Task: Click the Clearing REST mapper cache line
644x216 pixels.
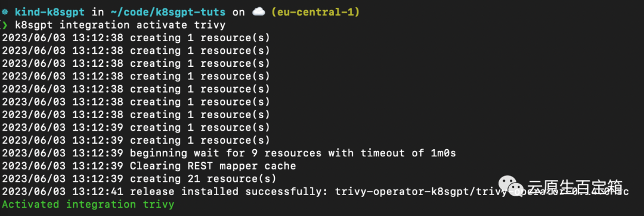Action: coord(148,166)
